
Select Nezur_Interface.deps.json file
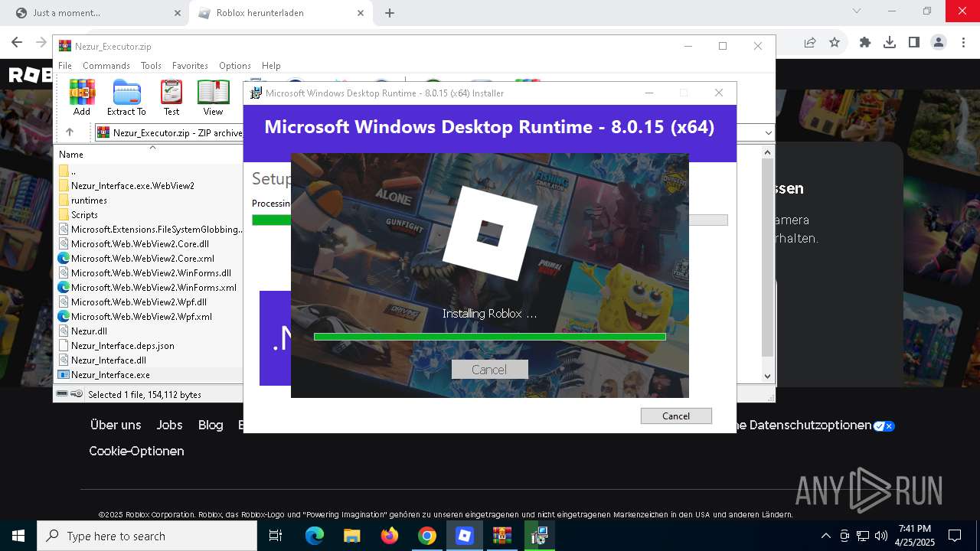pyautogui.click(x=122, y=346)
